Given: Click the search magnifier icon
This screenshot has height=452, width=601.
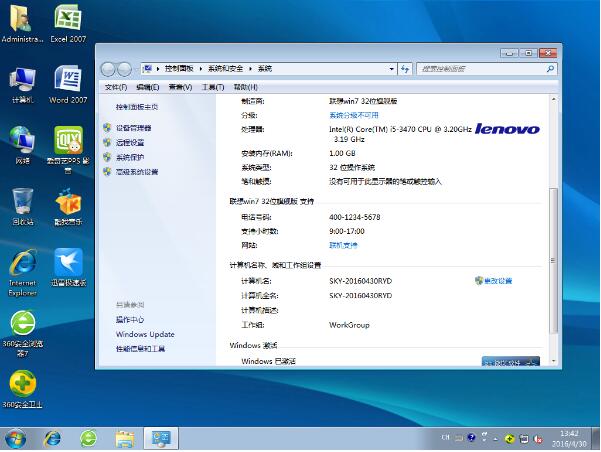Looking at the screenshot, I should 550,69.
